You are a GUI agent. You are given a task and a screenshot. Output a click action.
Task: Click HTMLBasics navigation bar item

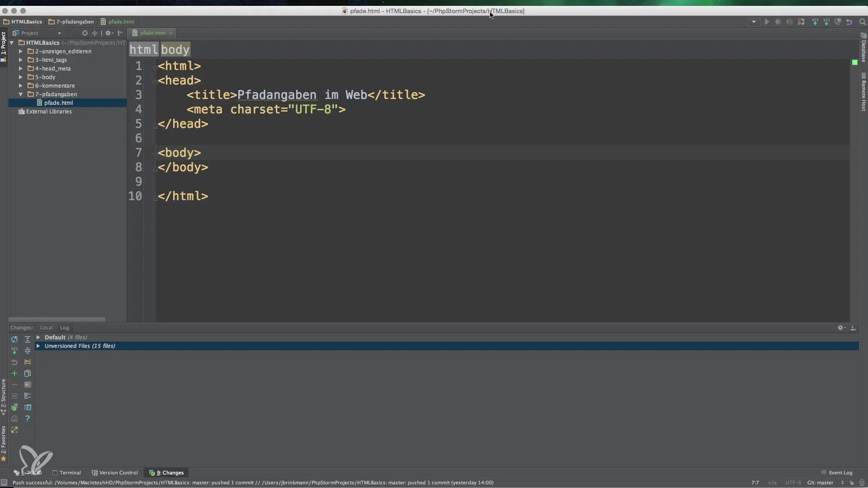click(x=23, y=22)
